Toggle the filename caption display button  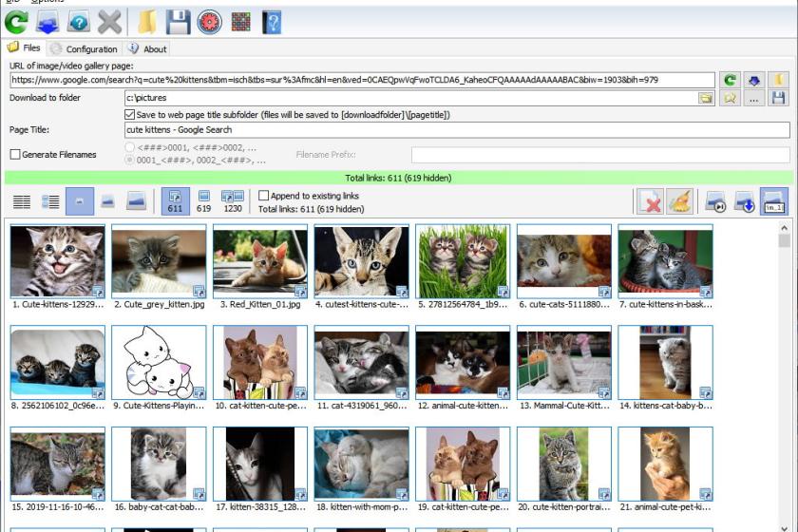click(774, 201)
